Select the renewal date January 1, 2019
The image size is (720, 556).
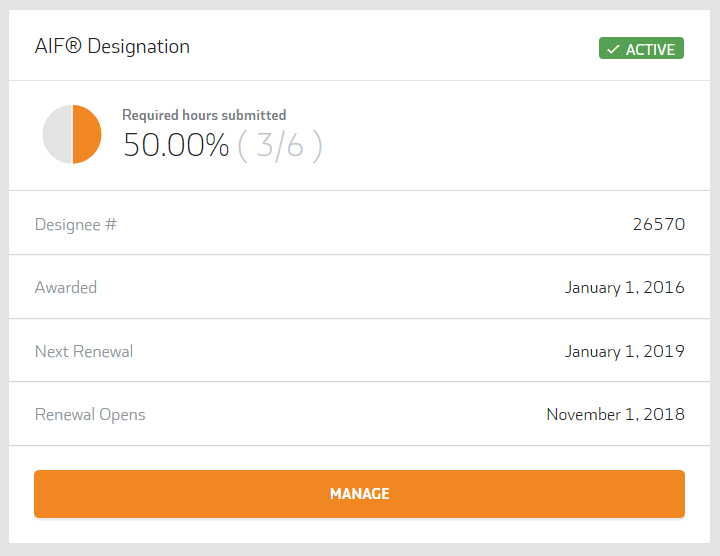tap(624, 351)
